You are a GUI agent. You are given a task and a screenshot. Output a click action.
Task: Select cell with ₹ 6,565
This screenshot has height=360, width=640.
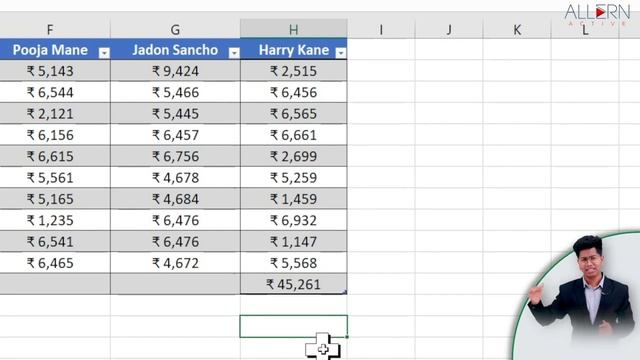293,113
